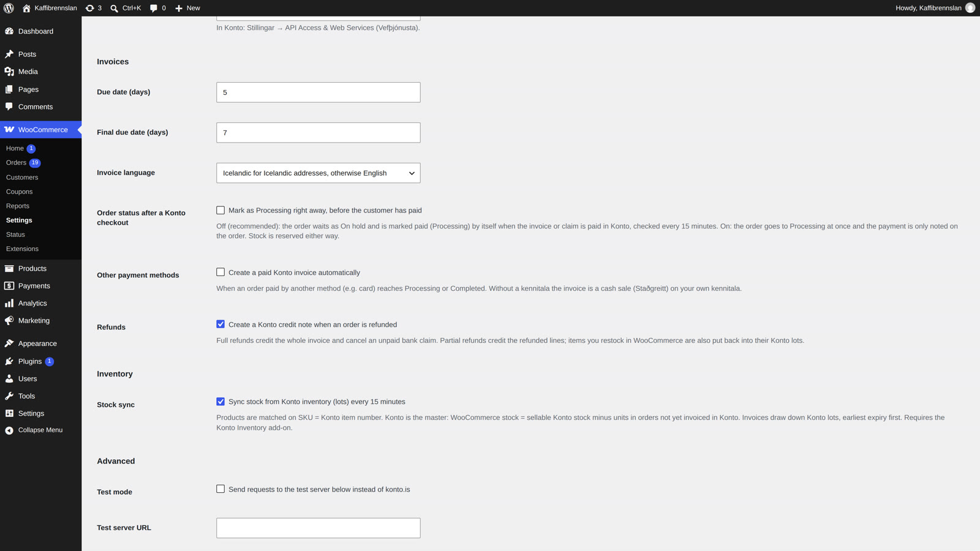The image size is (980, 551).
Task: Open WooCommerce Orders submenu item
Action: click(16, 163)
